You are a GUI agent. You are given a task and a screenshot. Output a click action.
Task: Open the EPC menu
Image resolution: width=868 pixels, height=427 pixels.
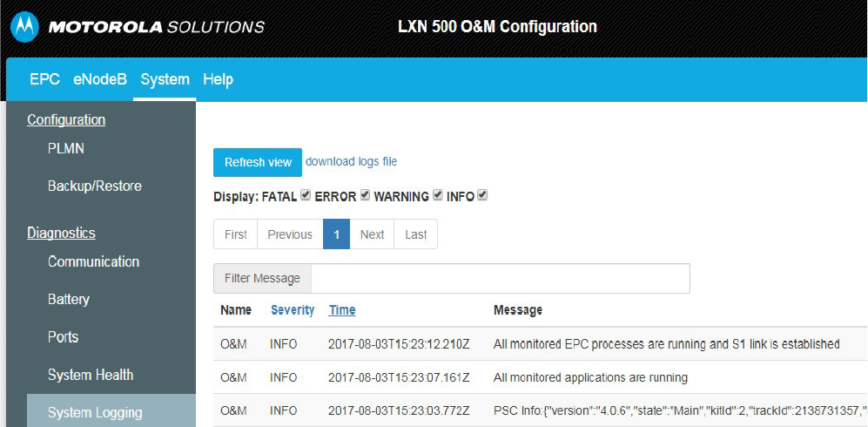tap(45, 80)
